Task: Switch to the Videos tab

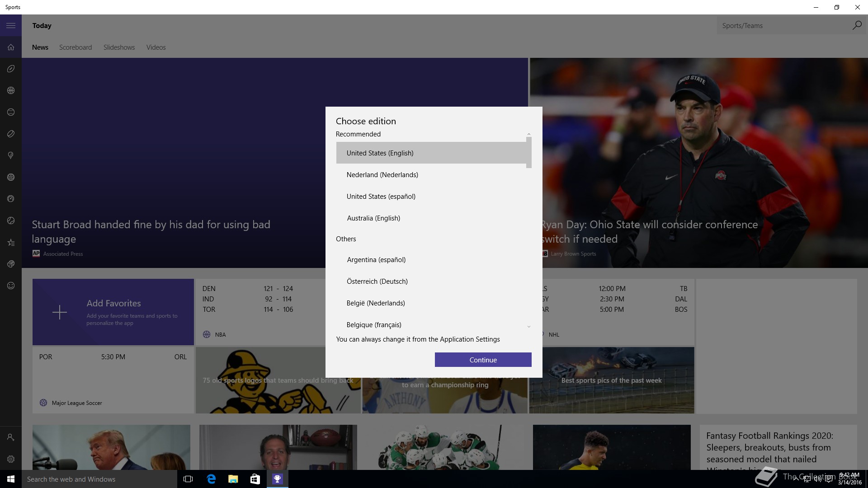Action: [156, 47]
